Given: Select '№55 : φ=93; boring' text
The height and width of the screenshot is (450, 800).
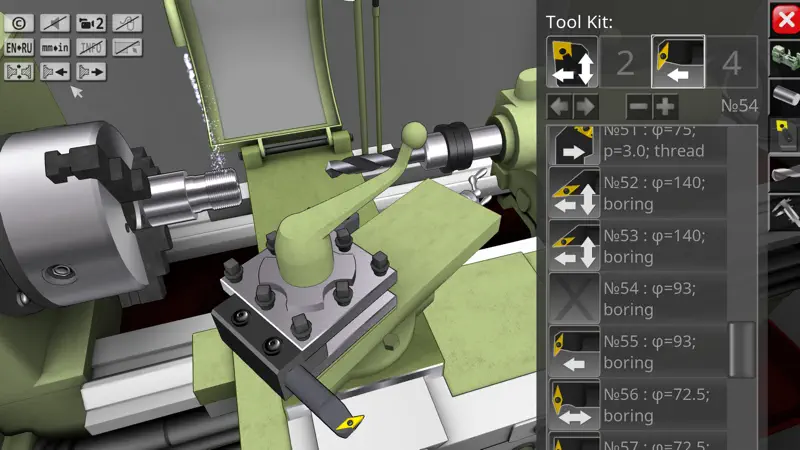Looking at the screenshot, I should pyautogui.click(x=649, y=352).
